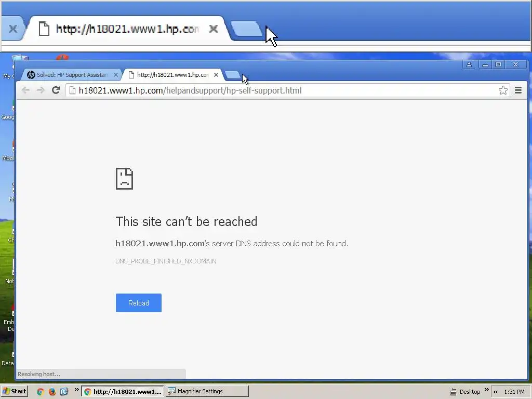Click the sad page error icon
This screenshot has height=399, width=532.
[x=124, y=179]
